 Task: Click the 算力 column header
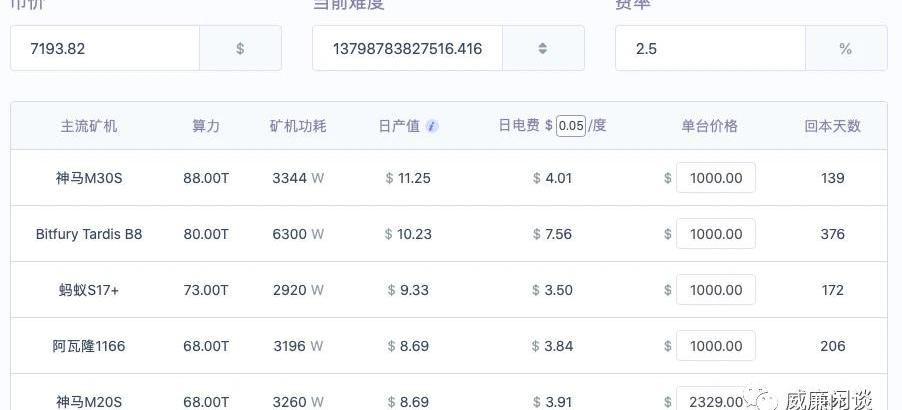click(x=206, y=126)
